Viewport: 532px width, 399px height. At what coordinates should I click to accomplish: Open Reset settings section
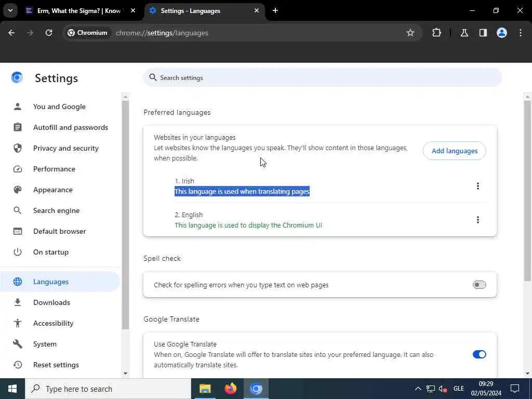[x=60, y=365]
